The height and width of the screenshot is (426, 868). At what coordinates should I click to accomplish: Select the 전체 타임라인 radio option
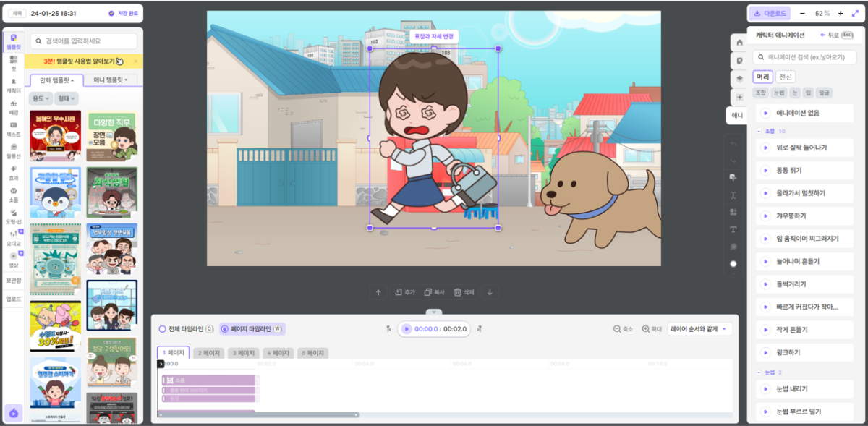163,329
